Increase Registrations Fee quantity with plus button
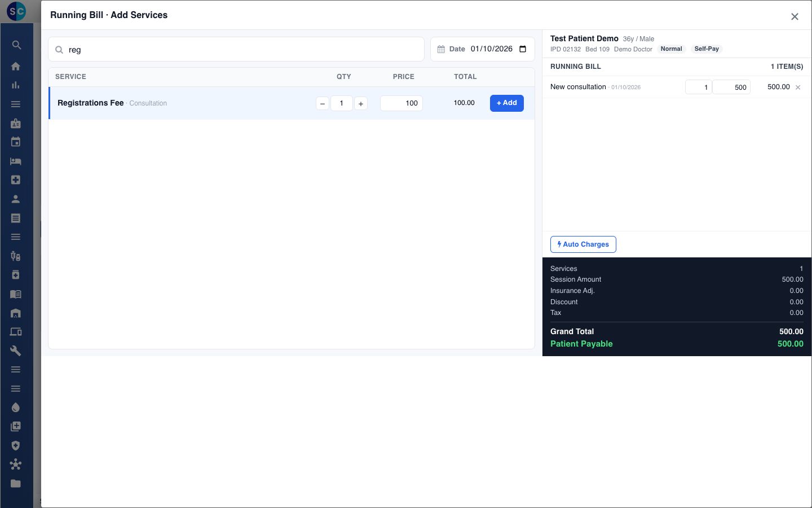Screen dimensions: 812x508 coord(361,103)
